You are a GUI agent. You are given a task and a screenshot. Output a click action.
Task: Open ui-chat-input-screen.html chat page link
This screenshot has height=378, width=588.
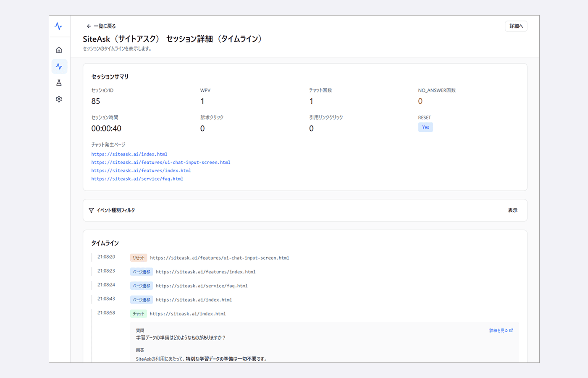coord(161,163)
